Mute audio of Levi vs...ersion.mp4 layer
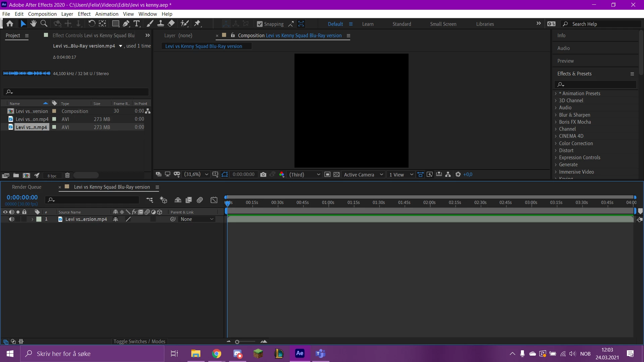Viewport: 644px width, 362px height. tap(11, 219)
